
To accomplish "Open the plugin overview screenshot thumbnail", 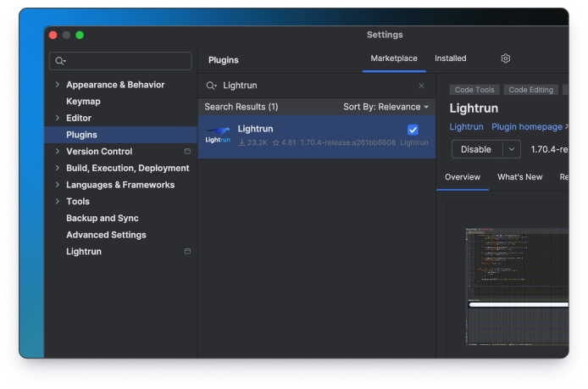I will point(517,287).
